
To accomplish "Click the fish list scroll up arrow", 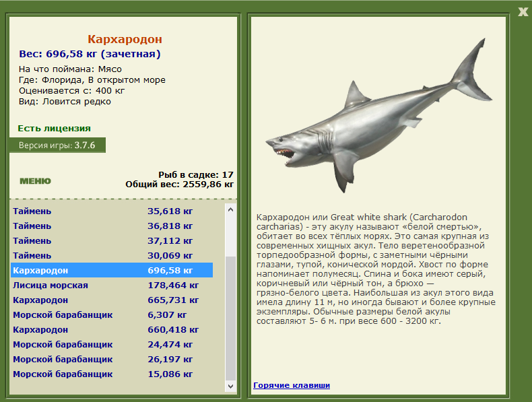I will click(x=231, y=209).
